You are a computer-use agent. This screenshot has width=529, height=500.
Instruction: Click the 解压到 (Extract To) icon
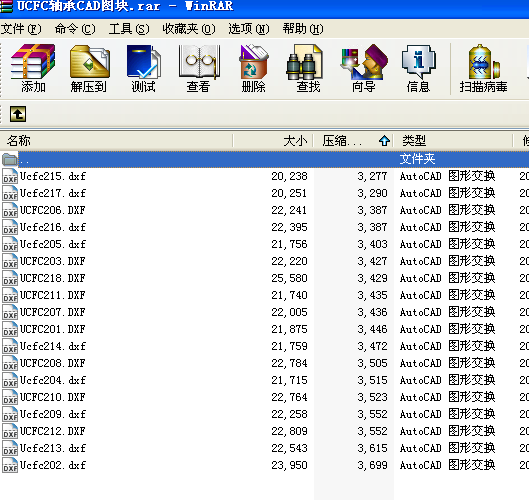point(89,68)
